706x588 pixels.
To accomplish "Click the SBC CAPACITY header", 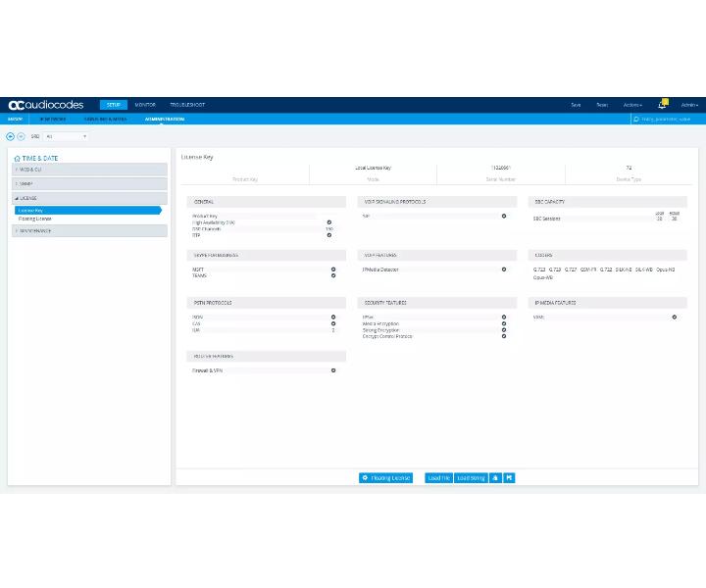I will pyautogui.click(x=607, y=202).
